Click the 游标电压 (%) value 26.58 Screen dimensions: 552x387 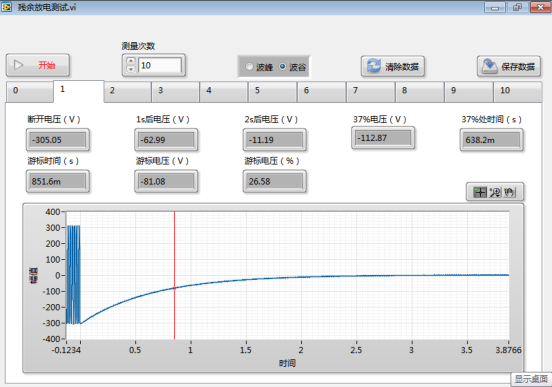click(275, 181)
